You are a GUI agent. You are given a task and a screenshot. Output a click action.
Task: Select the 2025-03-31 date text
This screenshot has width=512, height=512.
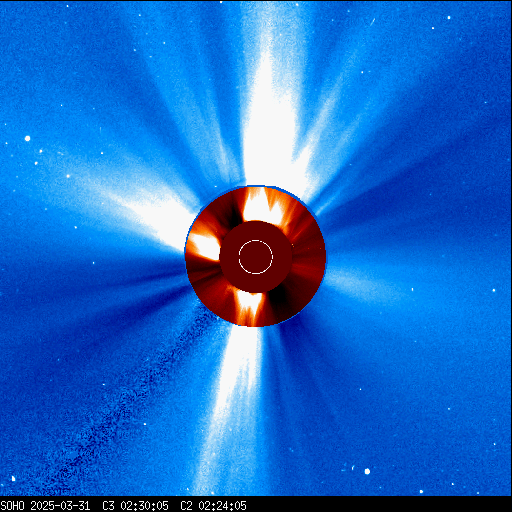(60, 506)
